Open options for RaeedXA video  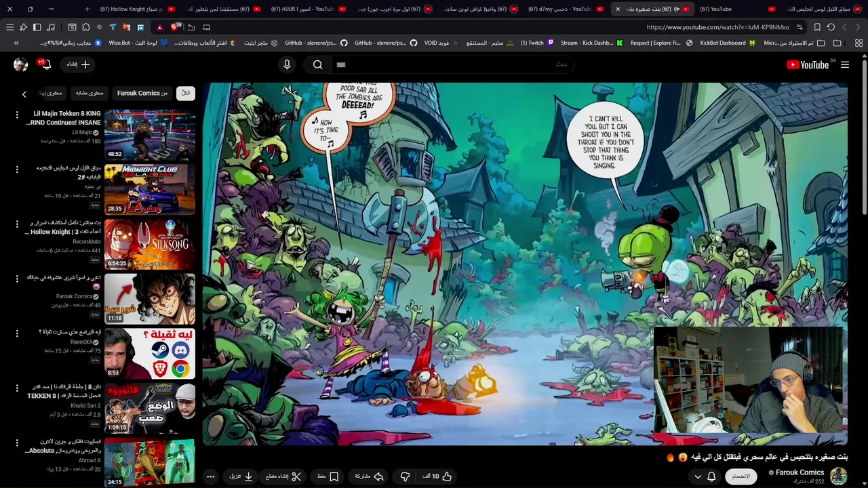pos(17,333)
